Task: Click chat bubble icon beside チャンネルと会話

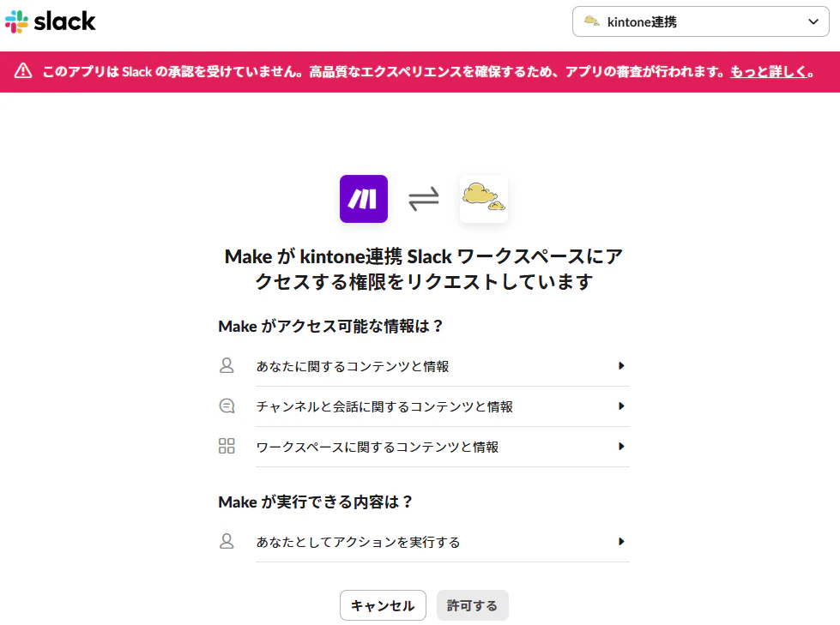Action: [227, 406]
